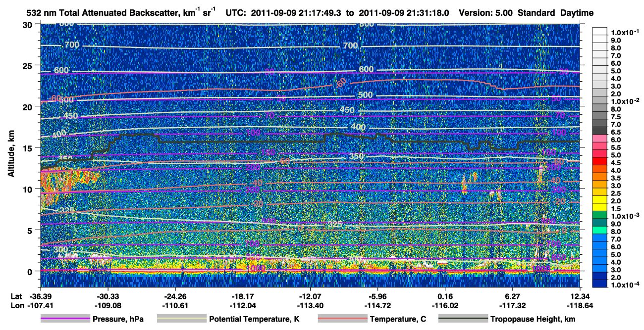Click the 'Altitude, km' axis label
The width and height of the screenshot is (644, 330).
[11, 155]
